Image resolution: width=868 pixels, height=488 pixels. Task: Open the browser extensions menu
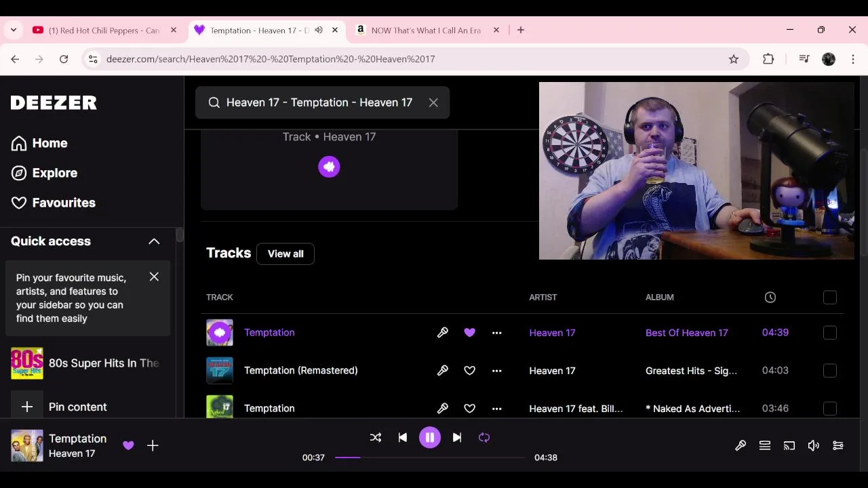(768, 59)
